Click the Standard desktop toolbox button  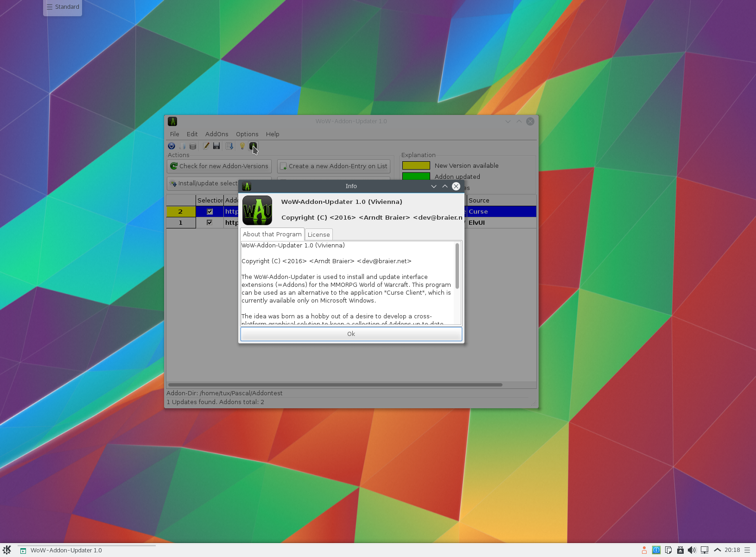[63, 7]
